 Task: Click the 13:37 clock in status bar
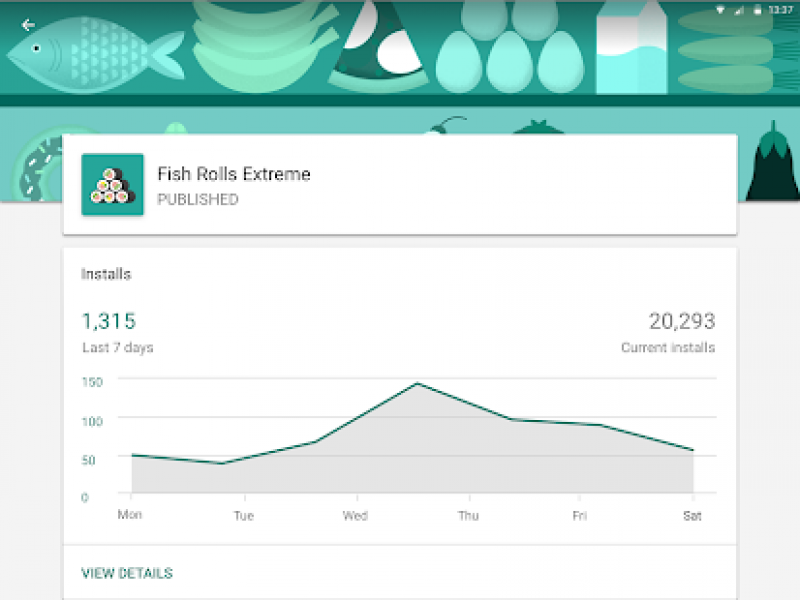(781, 10)
